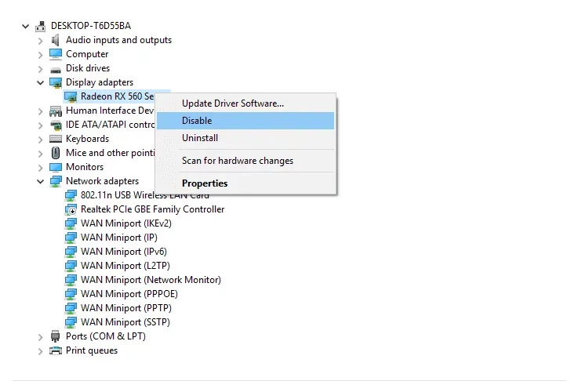
Task: Select the Print queues label
Action: (92, 350)
